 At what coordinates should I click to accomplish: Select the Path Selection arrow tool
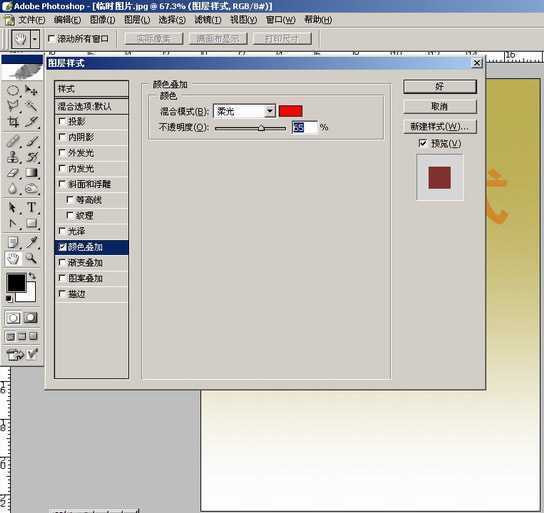tap(13, 207)
